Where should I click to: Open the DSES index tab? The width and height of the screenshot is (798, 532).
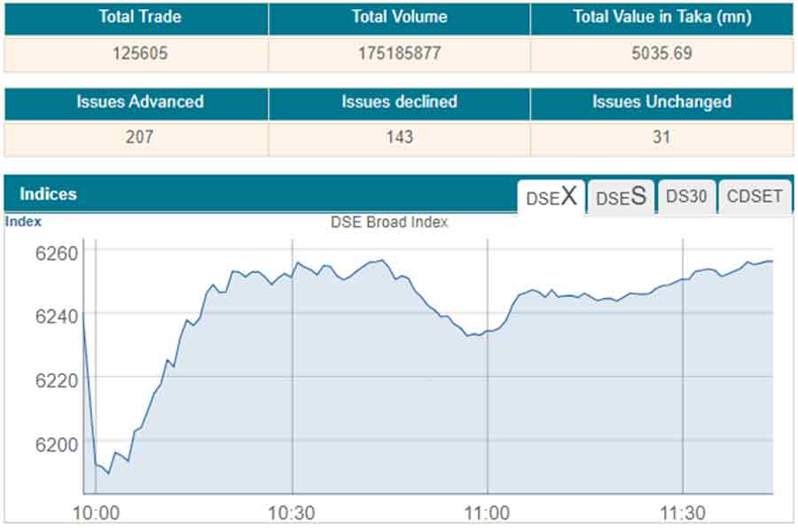(x=620, y=197)
